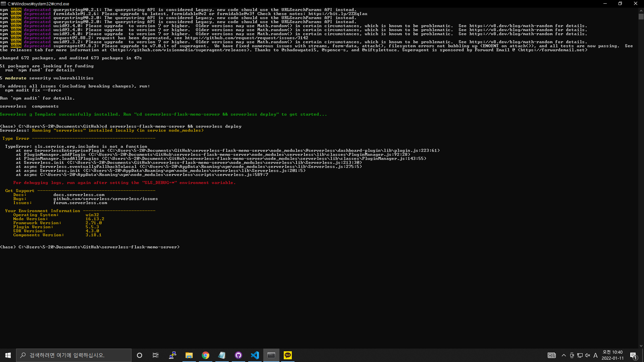
Task: Open KakaoTalk from the taskbar
Action: (288, 355)
